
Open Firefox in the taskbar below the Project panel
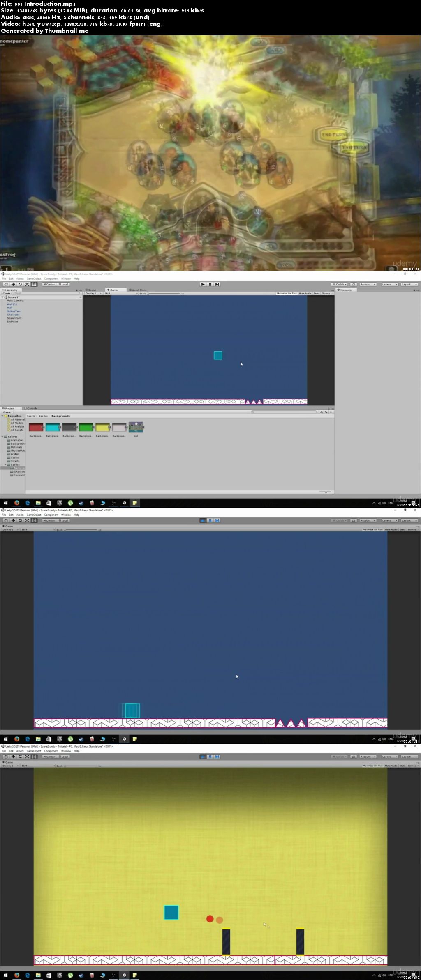pos(17,503)
